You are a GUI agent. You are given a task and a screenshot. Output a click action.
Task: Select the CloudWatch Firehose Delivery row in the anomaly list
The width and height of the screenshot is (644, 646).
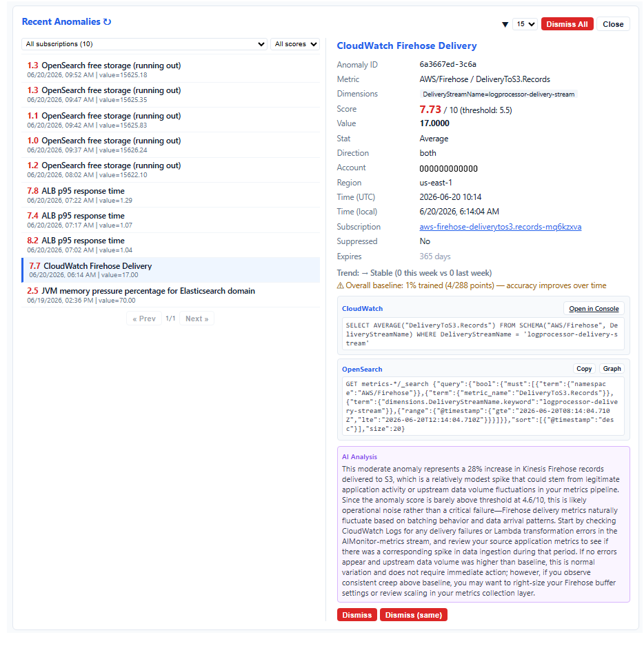point(170,270)
